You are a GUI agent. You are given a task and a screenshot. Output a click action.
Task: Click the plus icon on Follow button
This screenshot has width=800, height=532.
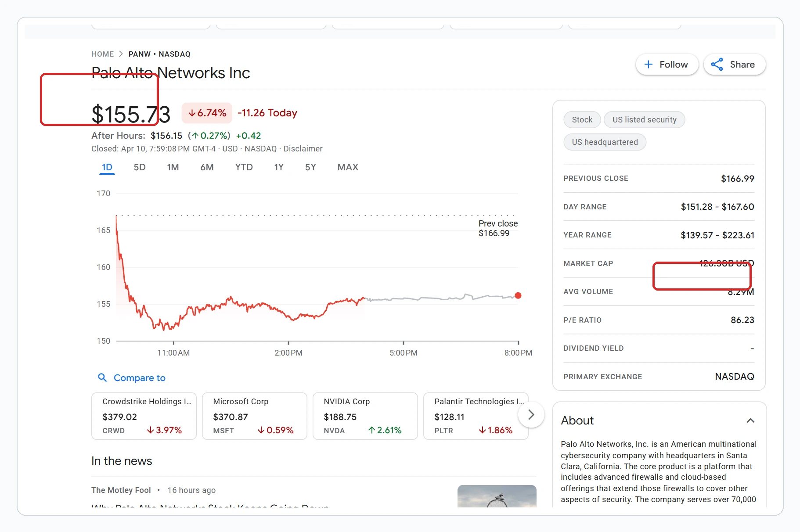pyautogui.click(x=649, y=64)
